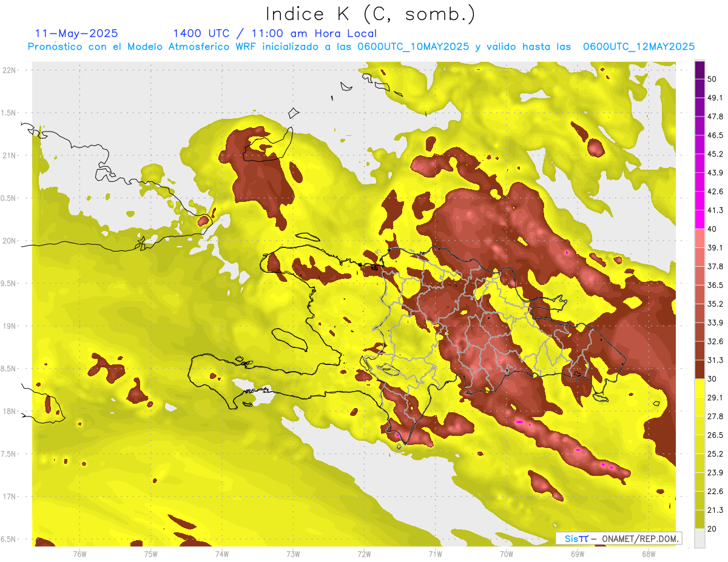This screenshot has width=728, height=562.
Task: Click the "23.9" color scale value
Action: pyautogui.click(x=715, y=473)
